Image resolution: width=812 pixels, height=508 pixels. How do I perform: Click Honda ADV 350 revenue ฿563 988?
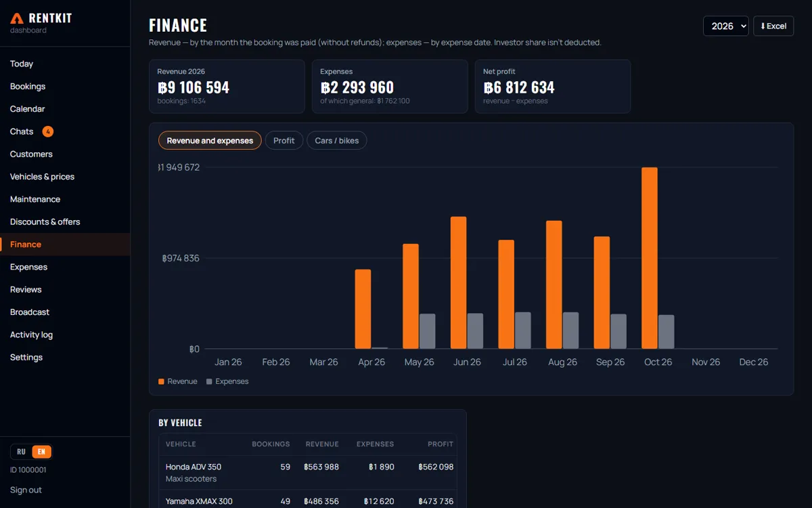pos(321,467)
